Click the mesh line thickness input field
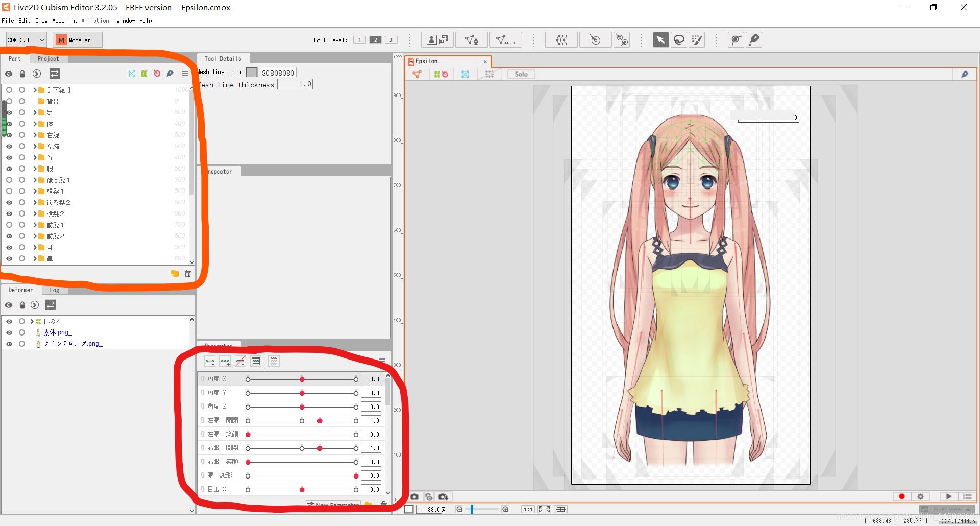The height and width of the screenshot is (526, 980). [295, 84]
